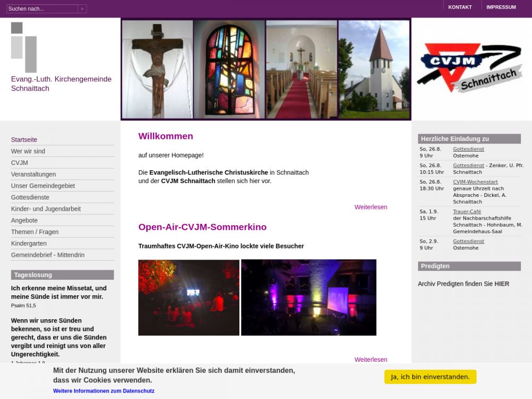
Task: Select the church tower exterior photo
Action: [374, 69]
